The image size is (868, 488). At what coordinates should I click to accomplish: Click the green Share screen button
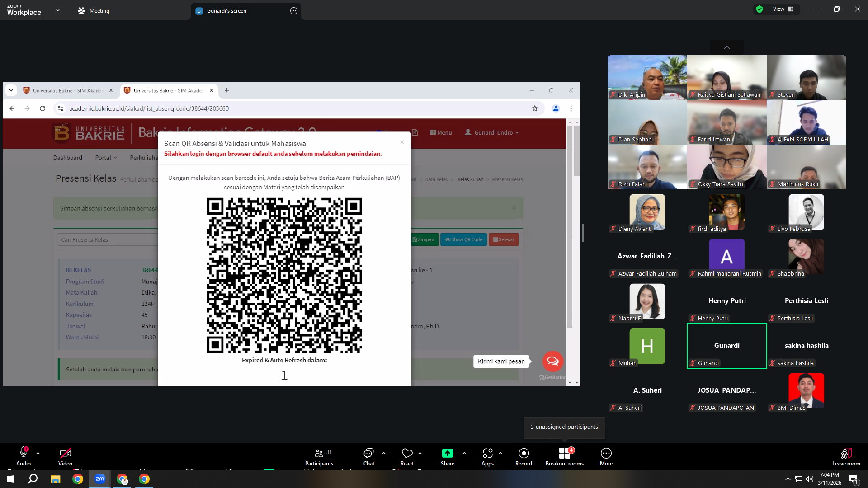pyautogui.click(x=448, y=456)
